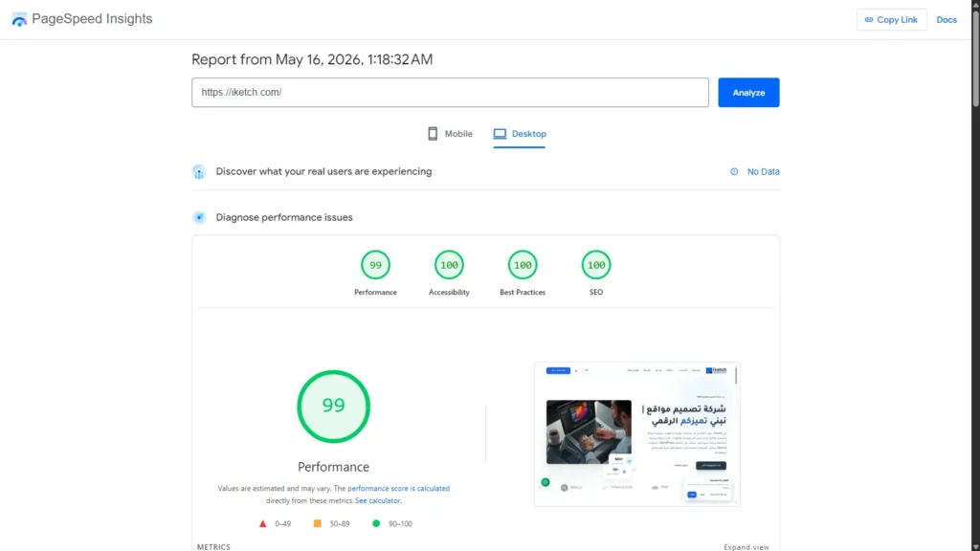Viewport: 980px width, 551px height.
Task: Click Expand view toggle
Action: 746,546
